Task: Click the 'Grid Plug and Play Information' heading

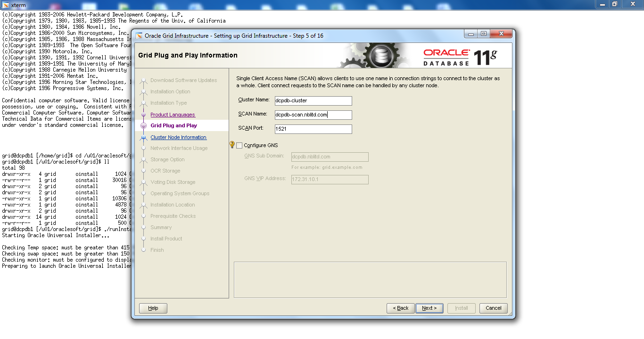Action: point(188,55)
